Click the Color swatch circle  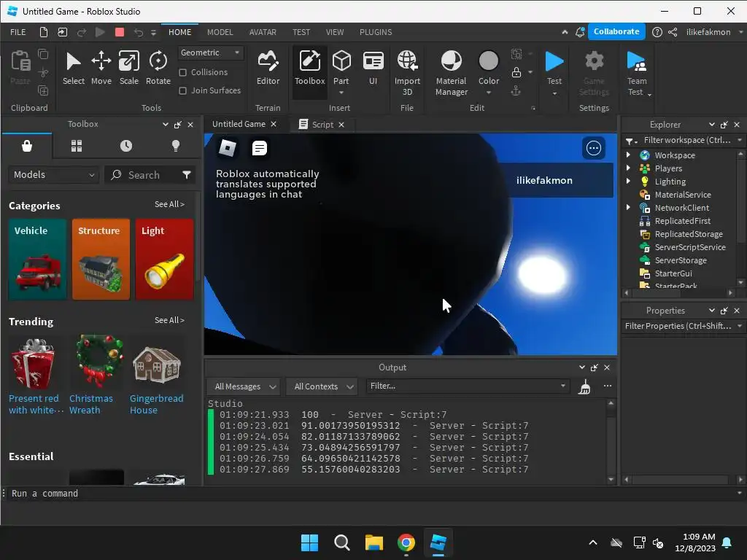point(488,61)
